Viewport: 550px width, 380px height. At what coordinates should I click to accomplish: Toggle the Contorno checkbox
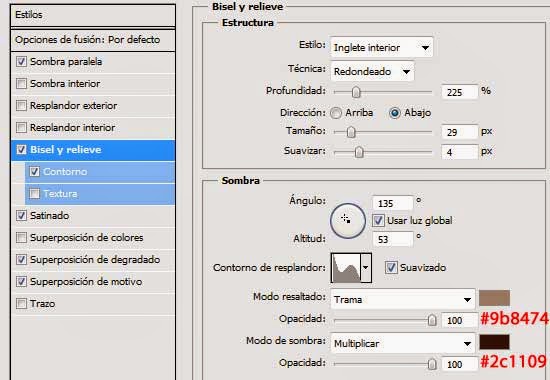[x=34, y=172]
